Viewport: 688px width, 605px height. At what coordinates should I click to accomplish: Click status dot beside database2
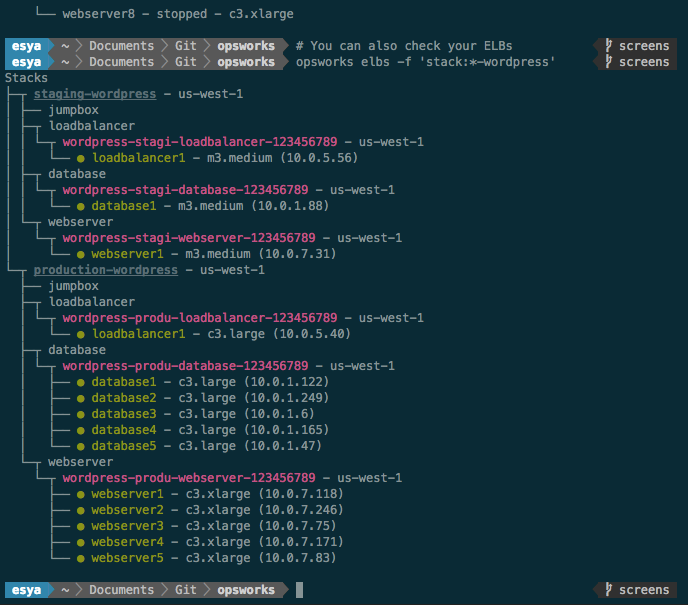pyautogui.click(x=81, y=399)
